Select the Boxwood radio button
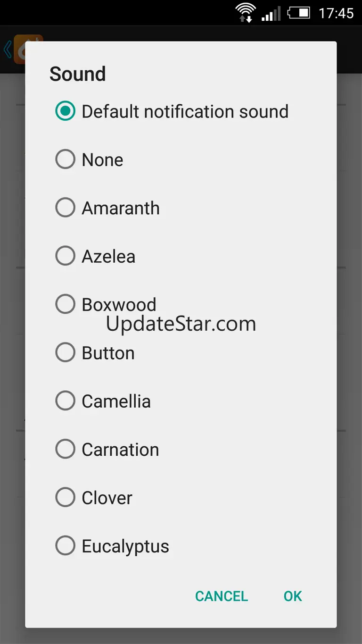This screenshot has width=362, height=644. pyautogui.click(x=65, y=304)
